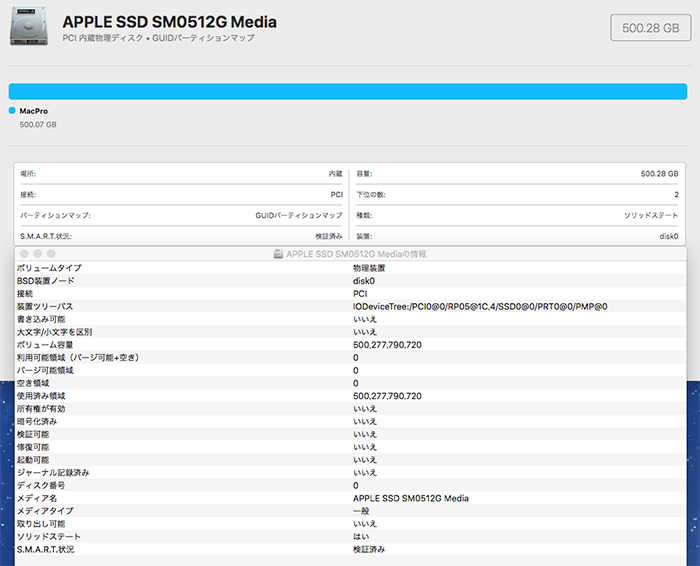Click 'いいえ' in the ジャーナル記録済み row
Screen dimensions: 700x566
click(365, 472)
